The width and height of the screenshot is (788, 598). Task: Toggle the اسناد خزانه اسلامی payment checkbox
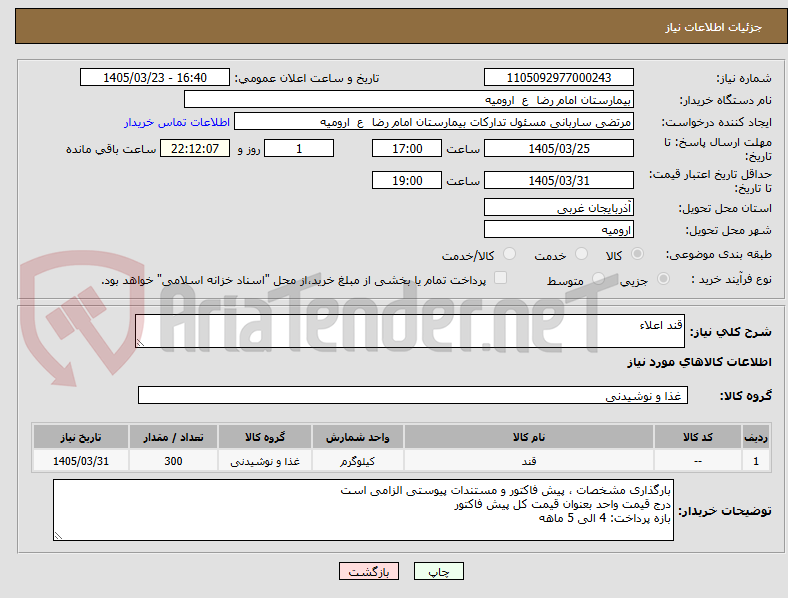click(x=501, y=278)
